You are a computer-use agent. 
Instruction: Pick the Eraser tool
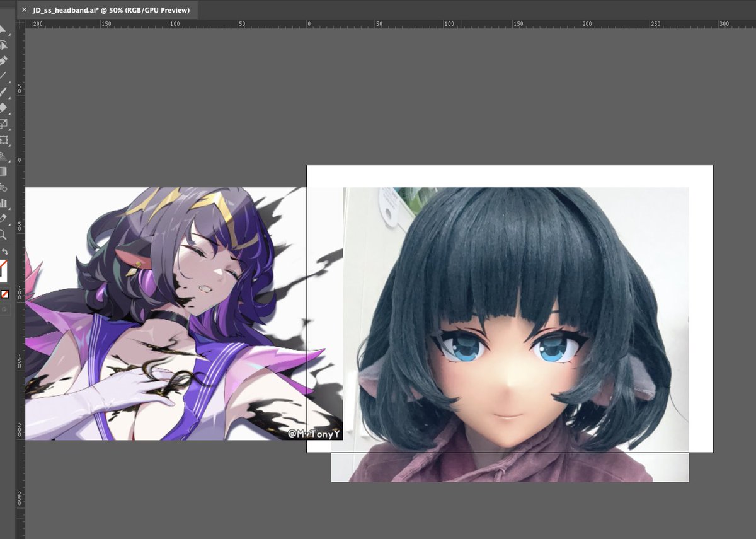(x=3, y=108)
